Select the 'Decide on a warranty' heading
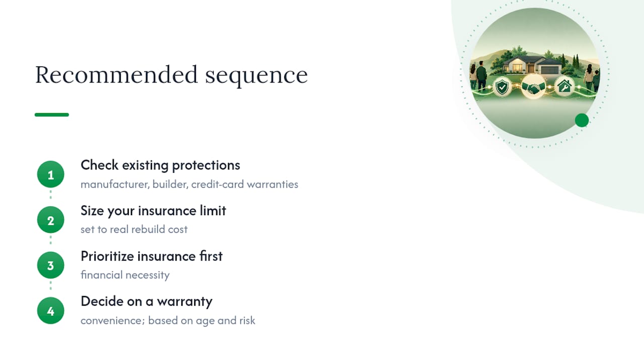The height and width of the screenshot is (362, 644). [146, 302]
